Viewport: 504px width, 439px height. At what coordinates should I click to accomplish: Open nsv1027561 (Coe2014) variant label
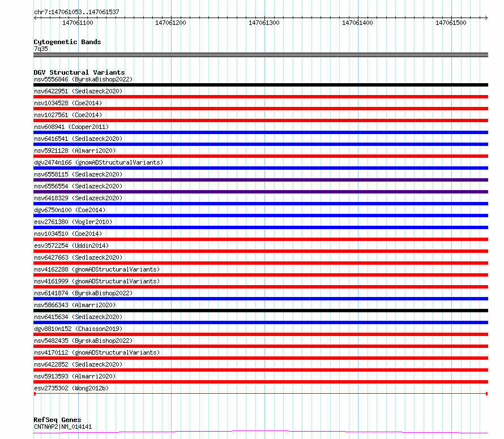coord(68,115)
